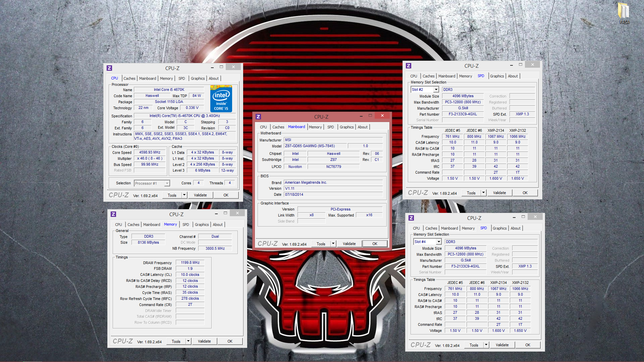Click the BIOS date 07/18/2014 field
This screenshot has height=362, width=644.
[x=333, y=194]
